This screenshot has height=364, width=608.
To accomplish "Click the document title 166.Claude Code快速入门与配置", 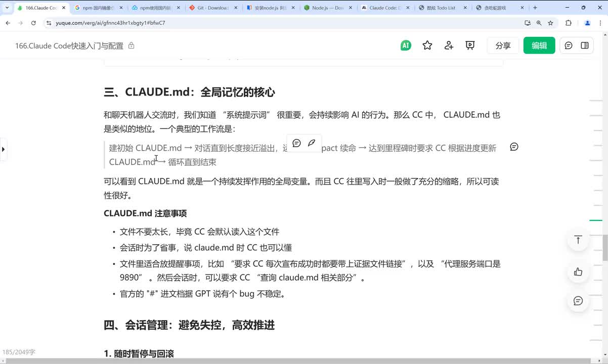I will [69, 45].
